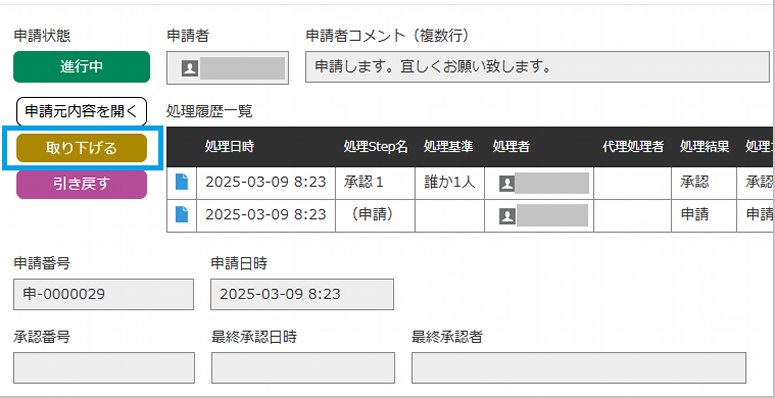Click processor avatar in the （申請） row

[507, 216]
